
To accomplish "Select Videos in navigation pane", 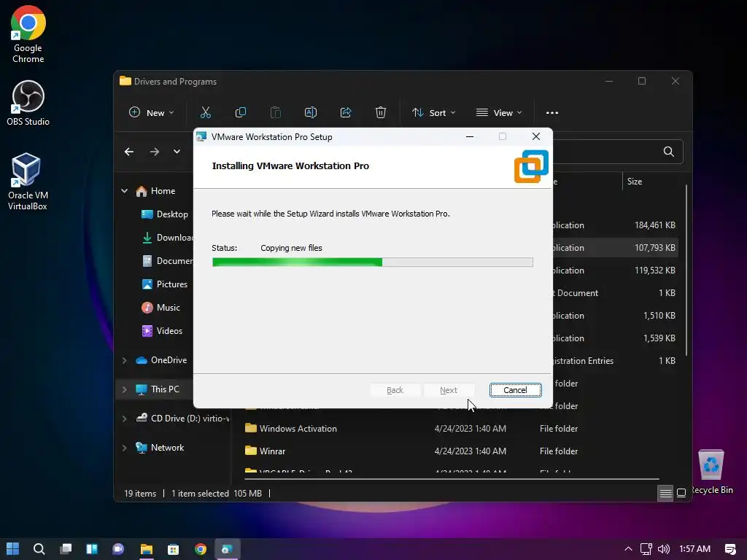I will click(x=162, y=331).
